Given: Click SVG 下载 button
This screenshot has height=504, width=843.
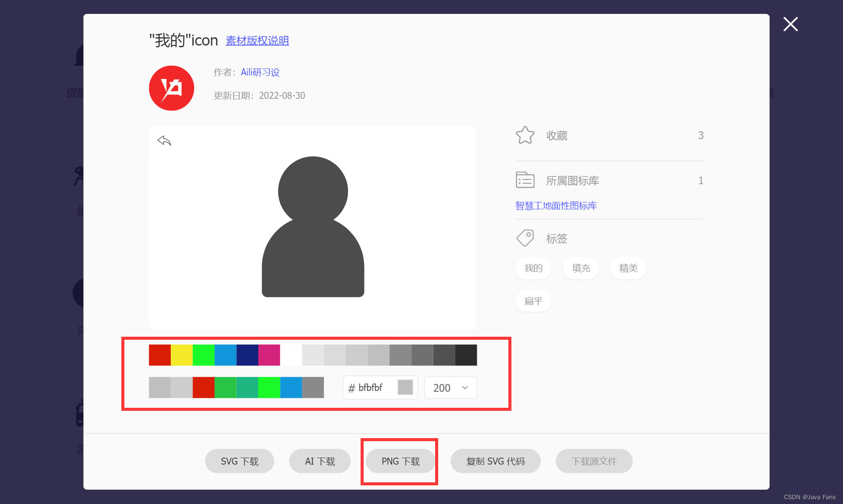Looking at the screenshot, I should tap(240, 461).
